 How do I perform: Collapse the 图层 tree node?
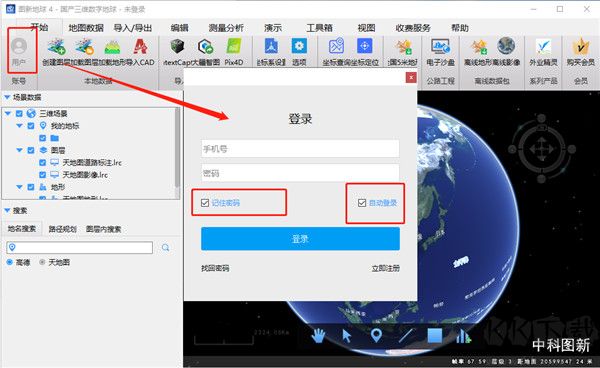click(19, 150)
